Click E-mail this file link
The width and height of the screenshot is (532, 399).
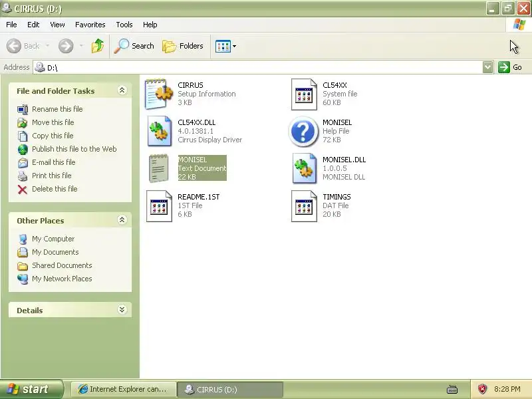point(54,162)
